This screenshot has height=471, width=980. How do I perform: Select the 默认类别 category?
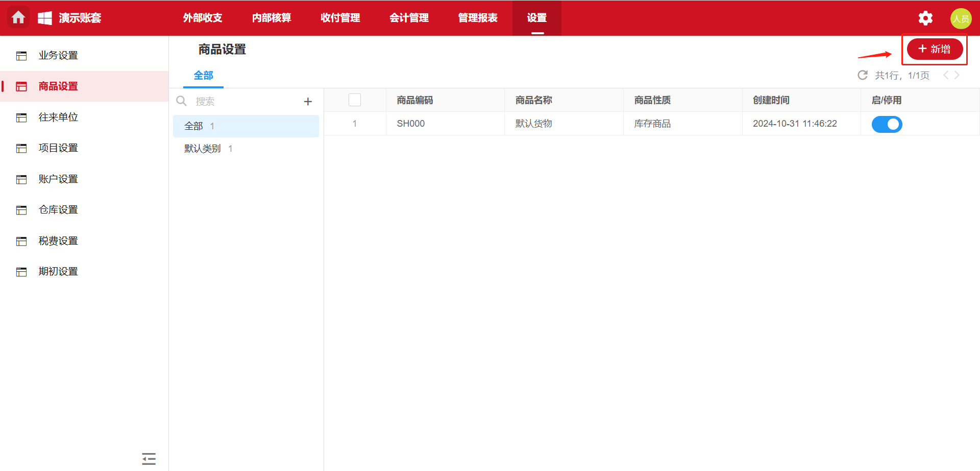coord(203,149)
